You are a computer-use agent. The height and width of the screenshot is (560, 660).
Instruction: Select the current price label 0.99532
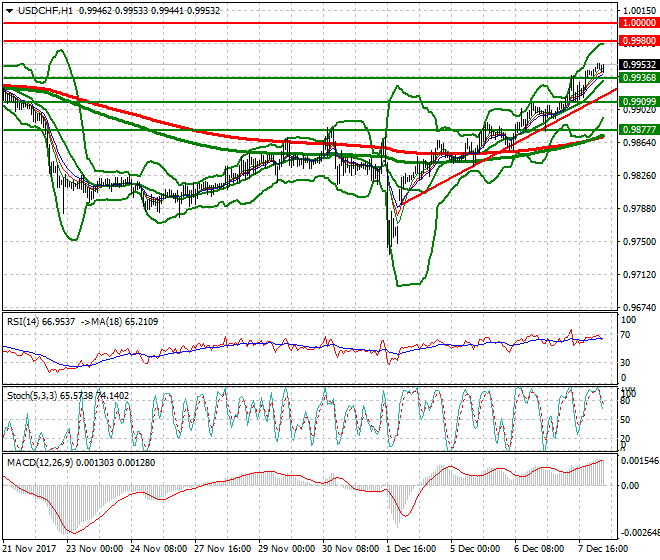click(639, 64)
